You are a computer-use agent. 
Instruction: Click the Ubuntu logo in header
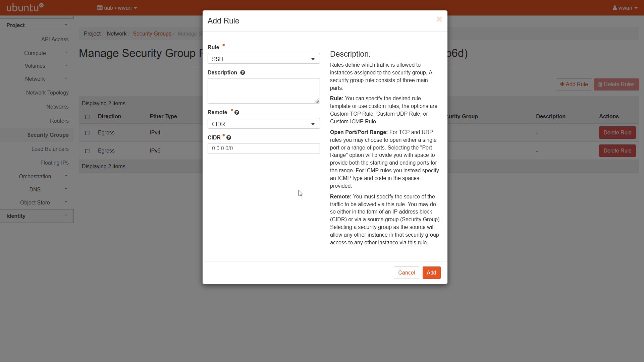[x=25, y=7]
